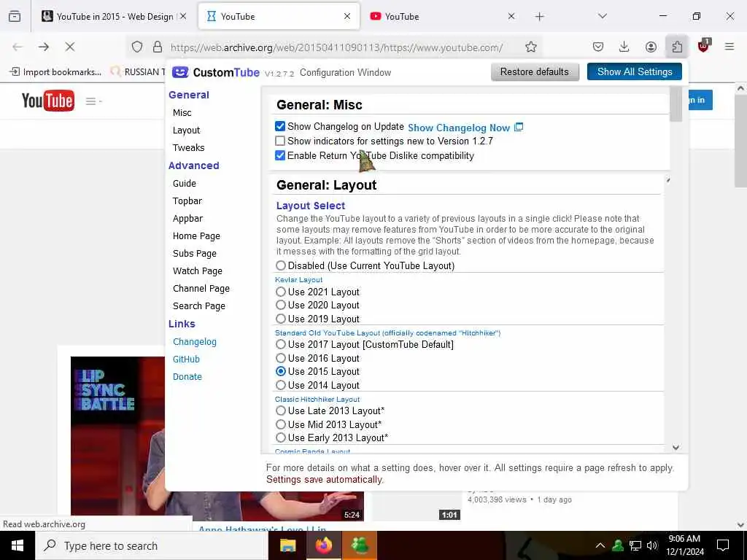The height and width of the screenshot is (560, 747).
Task: Open the Downloads toolbar icon
Action: tap(624, 47)
